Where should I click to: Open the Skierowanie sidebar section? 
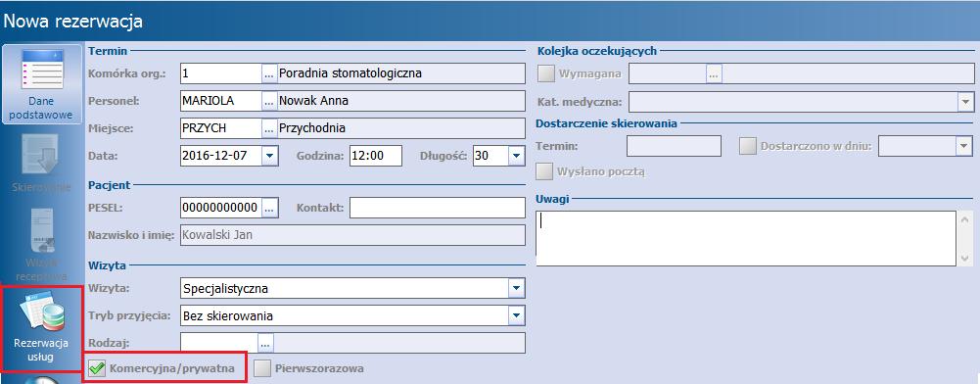(42, 163)
